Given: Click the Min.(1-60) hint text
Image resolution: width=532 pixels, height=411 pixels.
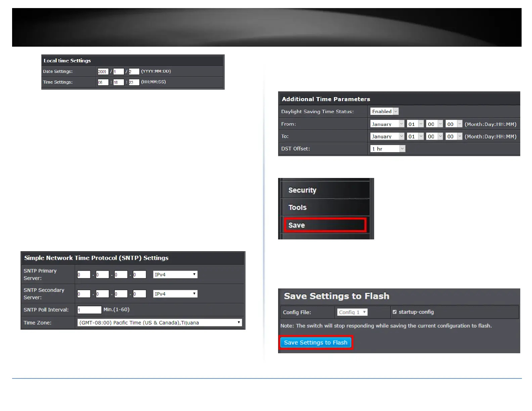Looking at the screenshot, I should coord(117,310).
